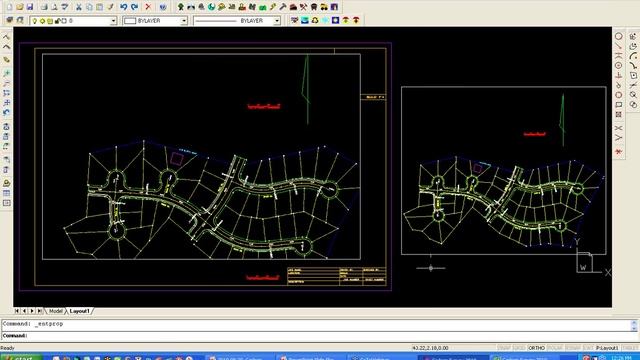Toggle ESNAP in status bar
640x360 pixels.
[x=573, y=348]
